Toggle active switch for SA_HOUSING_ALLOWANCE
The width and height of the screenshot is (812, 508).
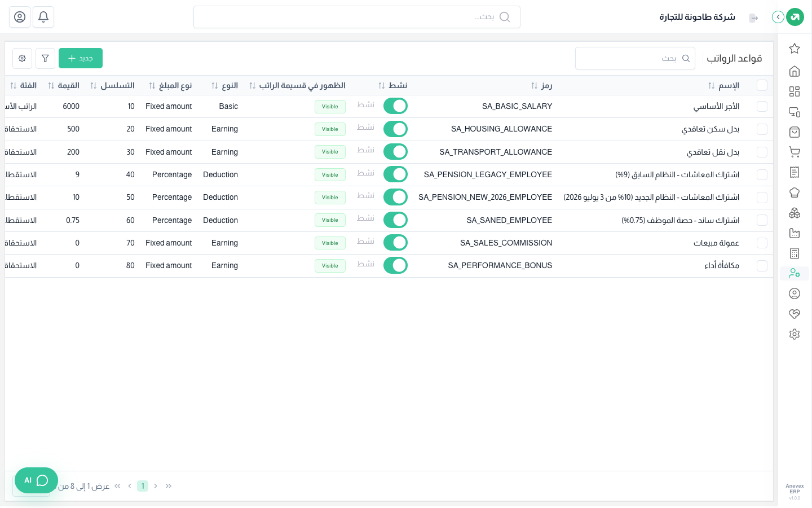(395, 129)
